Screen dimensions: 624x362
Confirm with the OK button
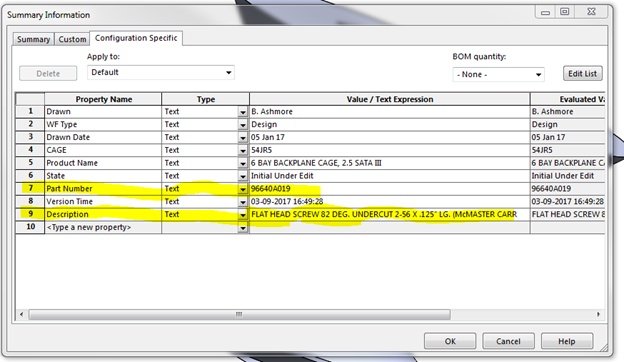point(450,341)
